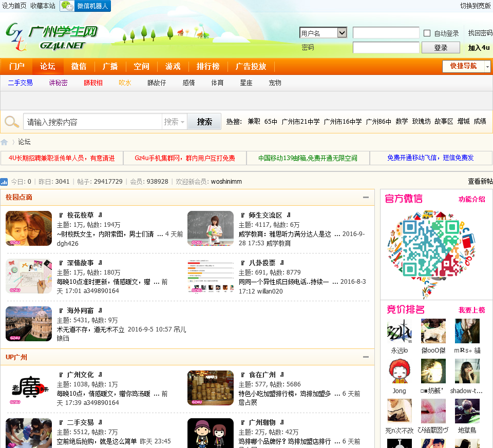Open the 免费开通移动飞信 blue ad link

[430, 158]
